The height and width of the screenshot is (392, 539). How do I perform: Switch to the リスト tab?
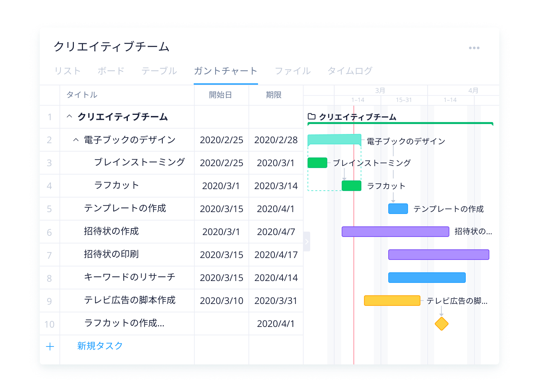pyautogui.click(x=67, y=71)
